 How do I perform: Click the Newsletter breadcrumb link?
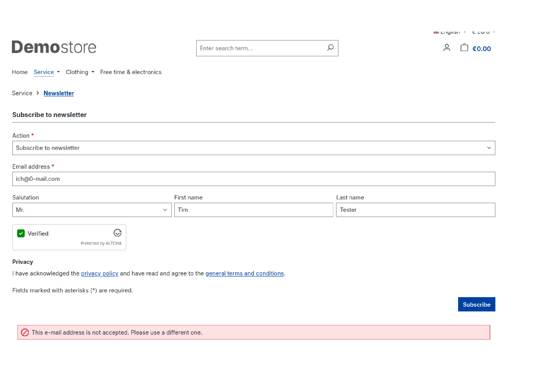point(59,93)
